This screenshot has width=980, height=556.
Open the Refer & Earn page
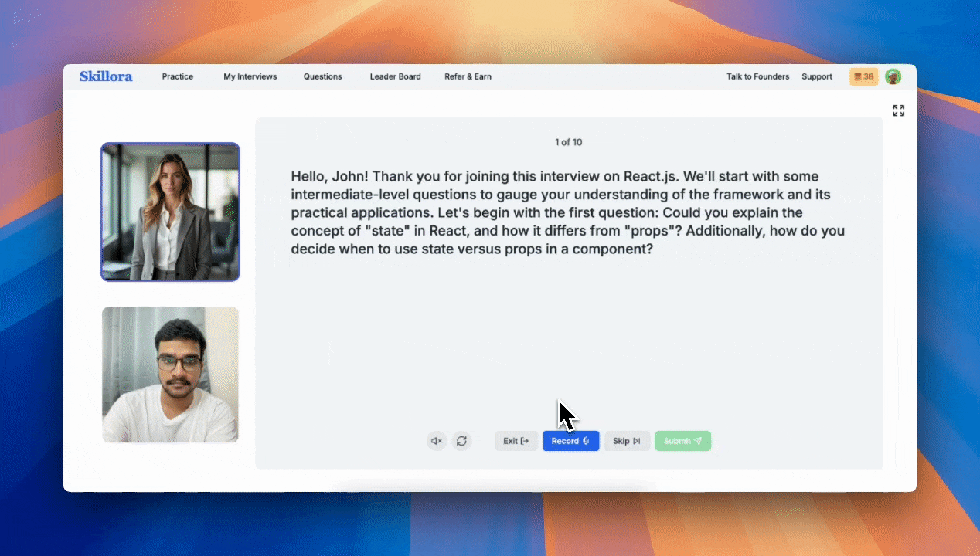(x=468, y=76)
